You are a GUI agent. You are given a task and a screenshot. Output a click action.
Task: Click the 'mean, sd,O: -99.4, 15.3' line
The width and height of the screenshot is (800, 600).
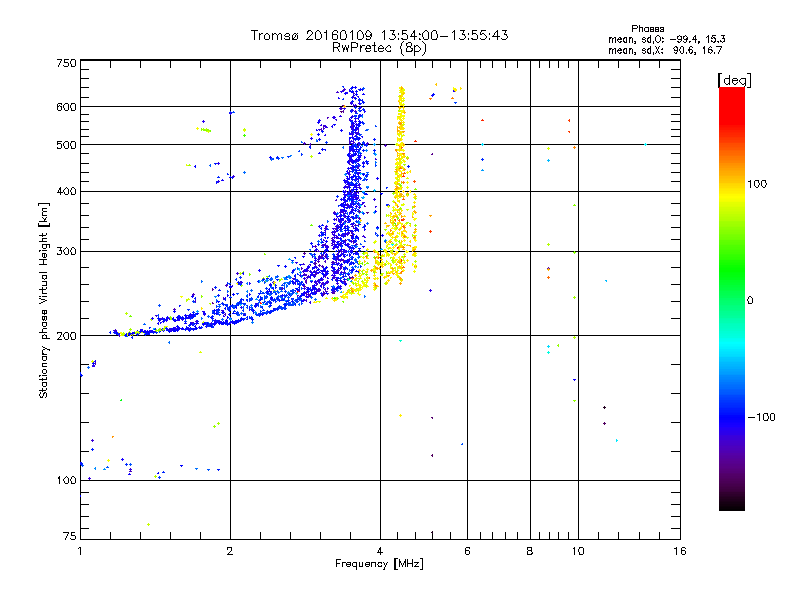pos(666,39)
